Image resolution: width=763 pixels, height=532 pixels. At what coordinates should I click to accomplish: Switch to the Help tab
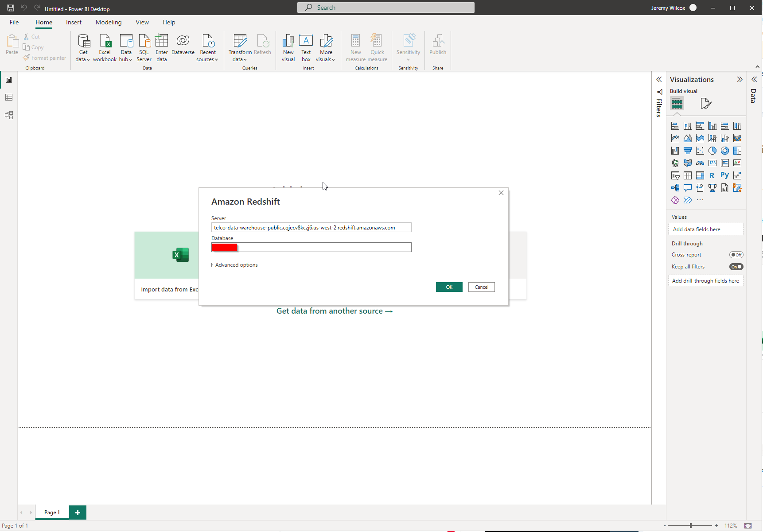(169, 22)
